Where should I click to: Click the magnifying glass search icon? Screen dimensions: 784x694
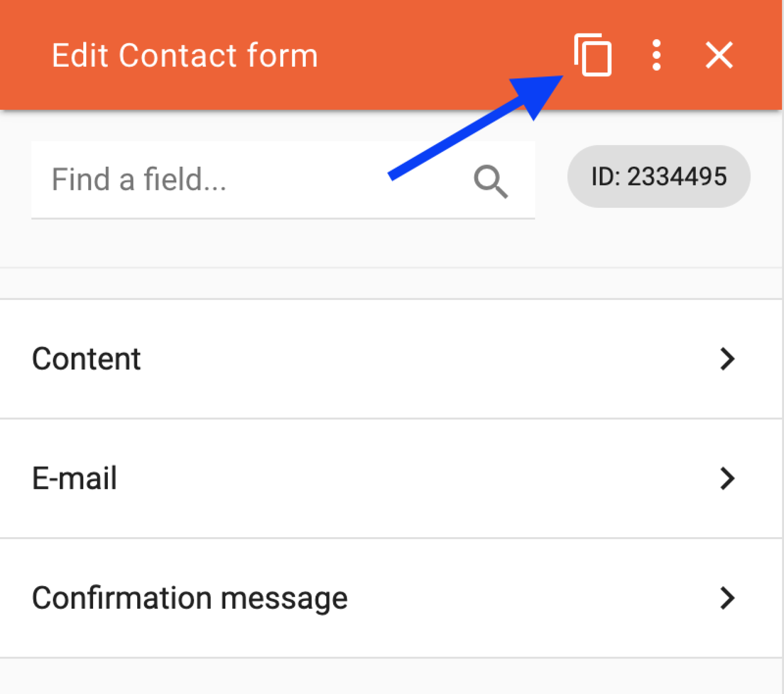click(x=490, y=181)
